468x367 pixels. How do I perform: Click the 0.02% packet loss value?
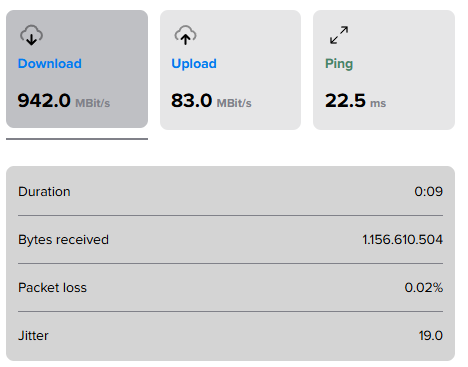[x=424, y=288]
